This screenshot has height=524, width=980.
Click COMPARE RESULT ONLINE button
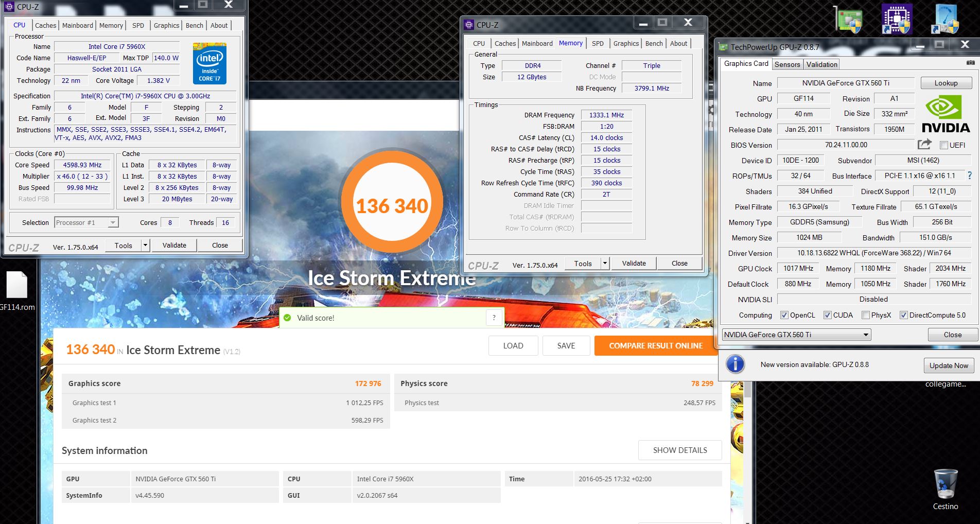coord(656,345)
